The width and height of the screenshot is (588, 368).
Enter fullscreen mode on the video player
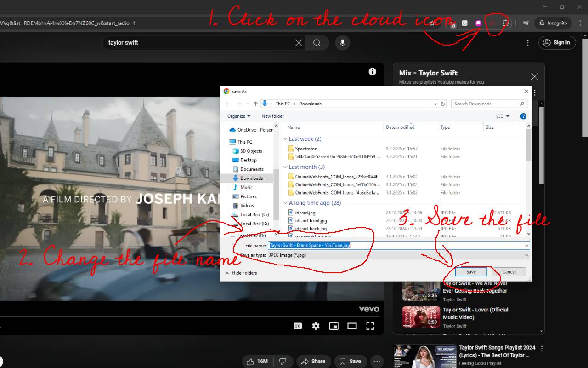click(x=370, y=326)
